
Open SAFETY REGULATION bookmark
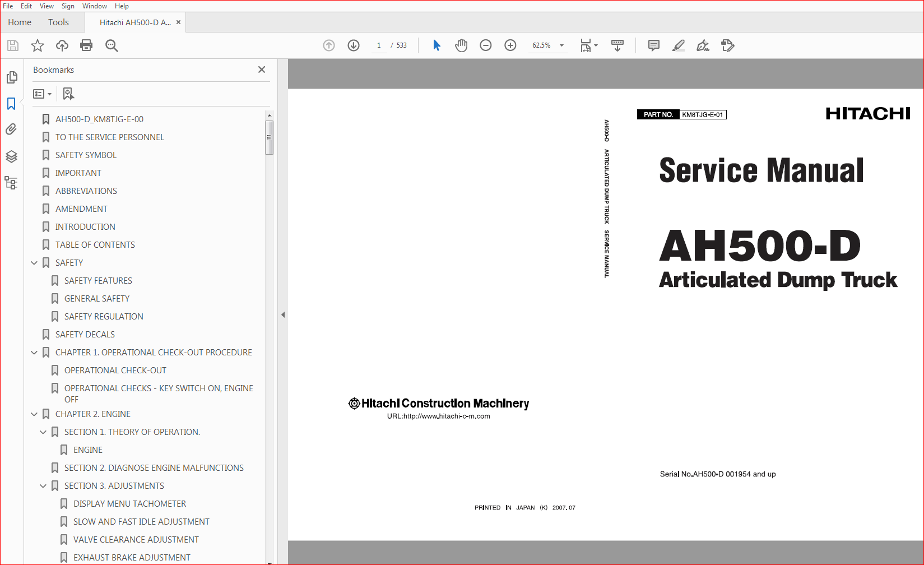[x=104, y=317]
